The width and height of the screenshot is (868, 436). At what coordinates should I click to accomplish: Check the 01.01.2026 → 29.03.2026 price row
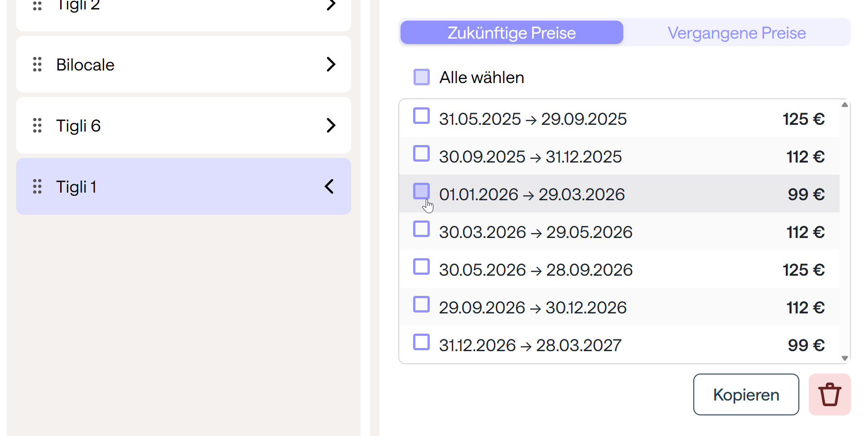pyautogui.click(x=421, y=191)
